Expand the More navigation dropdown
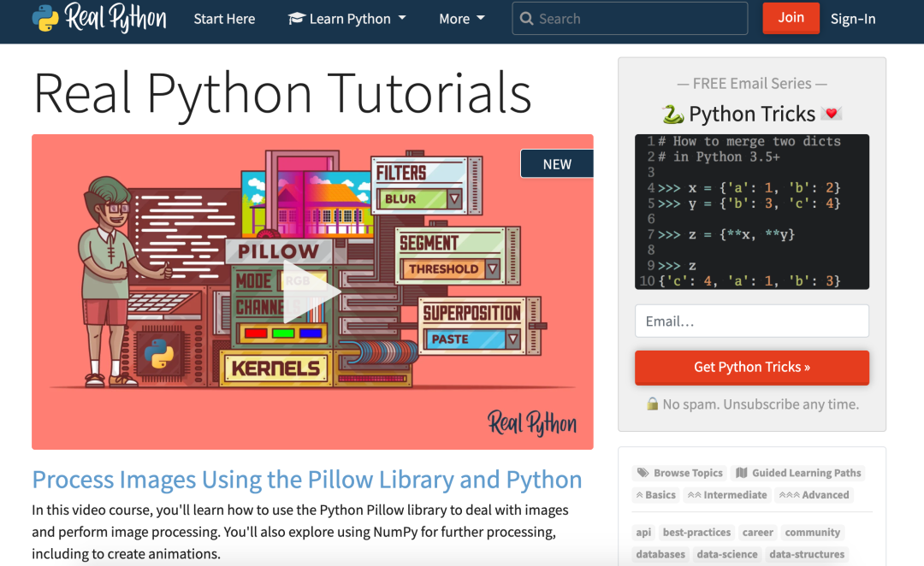This screenshot has height=566, width=924. (x=461, y=18)
